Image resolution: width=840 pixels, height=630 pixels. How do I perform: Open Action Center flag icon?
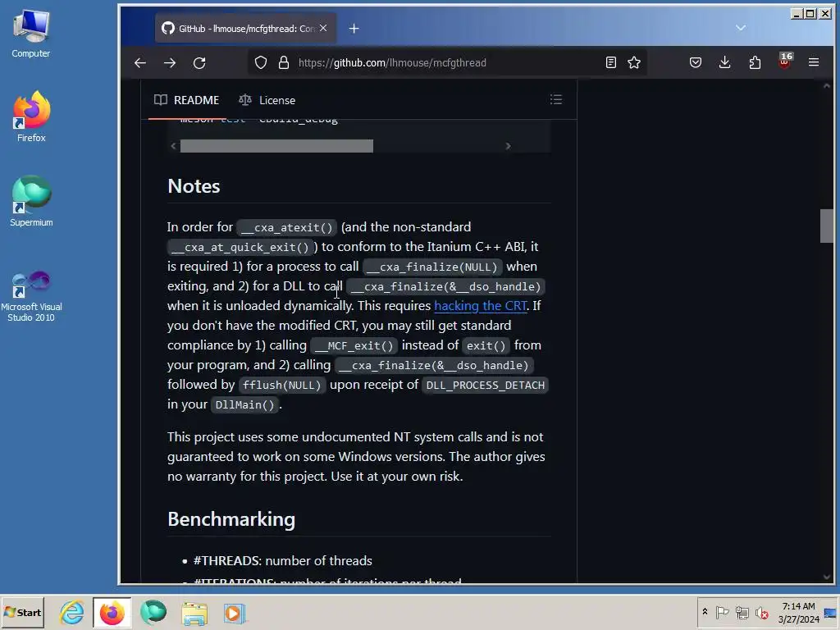click(x=722, y=612)
